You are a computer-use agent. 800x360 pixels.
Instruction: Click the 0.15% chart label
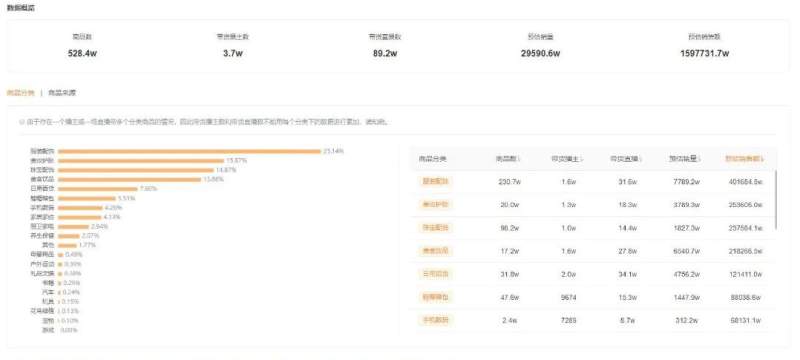pos(70,302)
